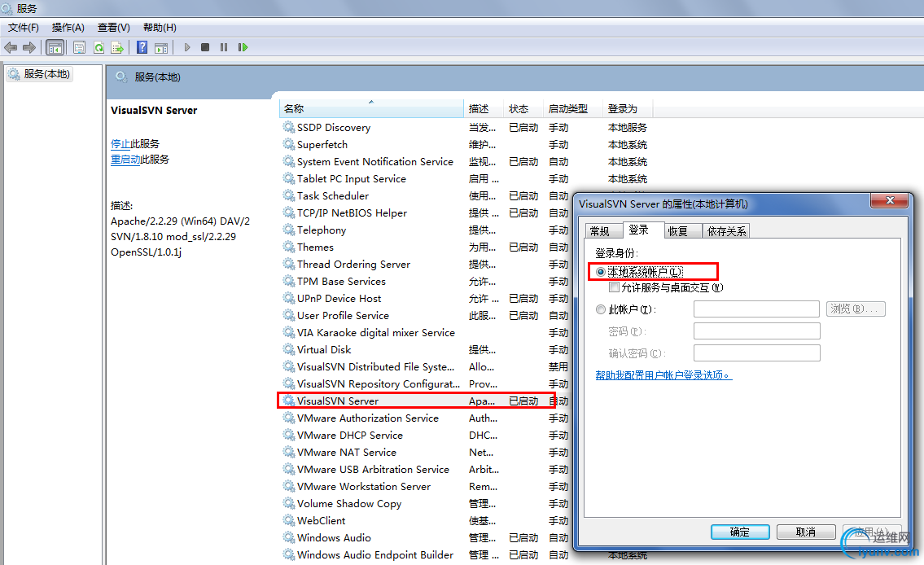Click the This account name input field
The width and height of the screenshot is (924, 565).
pos(756,309)
